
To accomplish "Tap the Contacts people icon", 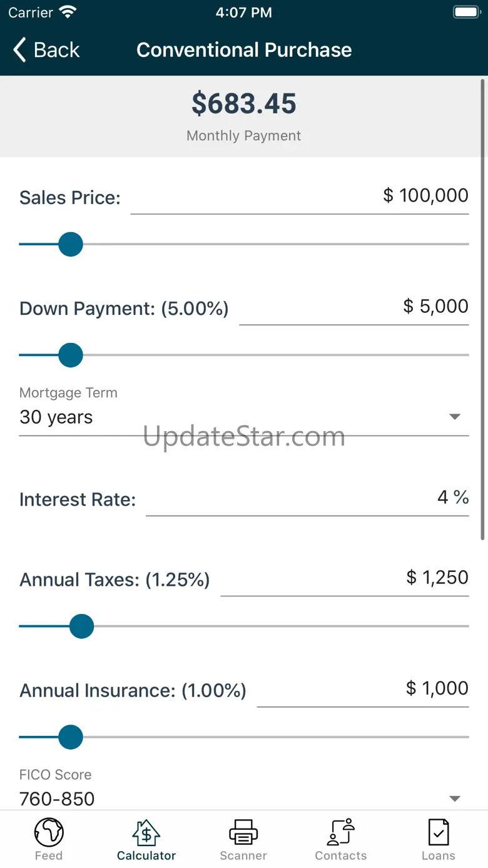I will click(341, 832).
